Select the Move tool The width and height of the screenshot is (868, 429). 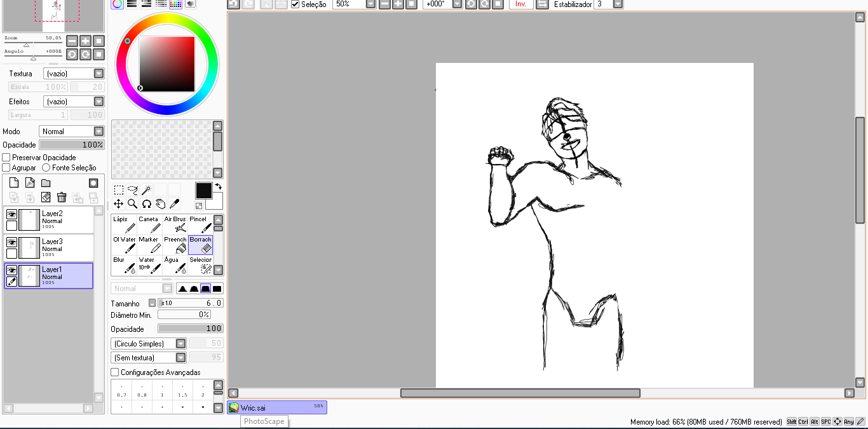pyautogui.click(x=118, y=204)
